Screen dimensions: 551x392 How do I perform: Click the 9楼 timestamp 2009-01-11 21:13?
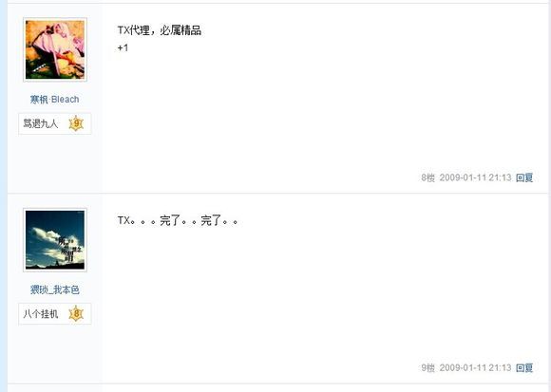(475, 367)
